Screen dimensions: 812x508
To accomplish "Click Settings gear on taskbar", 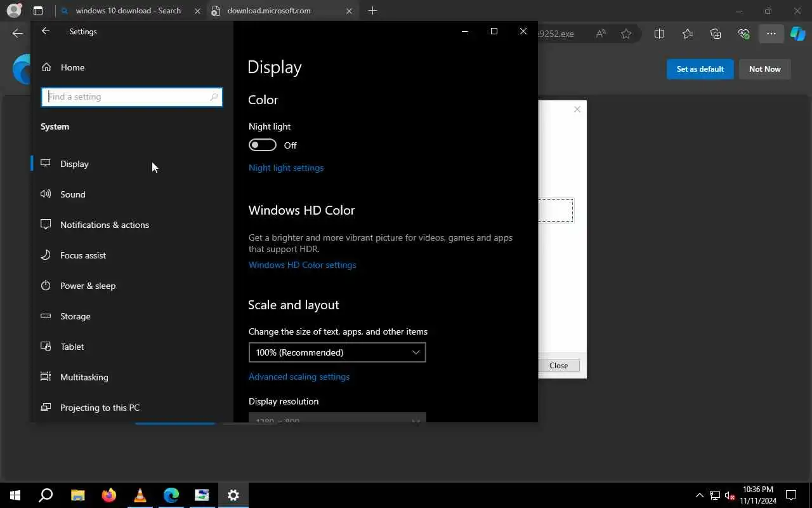I will 233,495.
